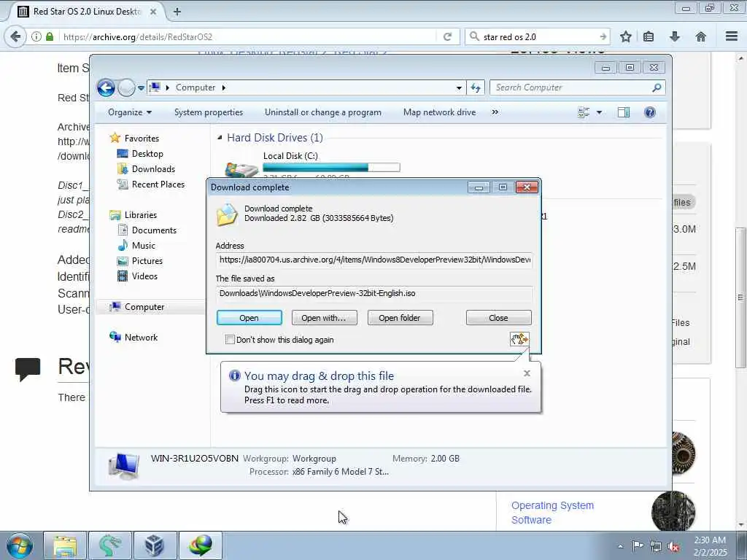Screen dimensions: 747x560
Task: Select Computer in navigation pane
Action: point(144,307)
